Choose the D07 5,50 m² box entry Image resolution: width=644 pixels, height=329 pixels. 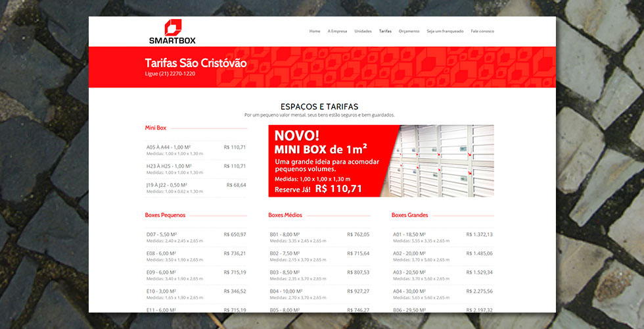click(x=196, y=238)
